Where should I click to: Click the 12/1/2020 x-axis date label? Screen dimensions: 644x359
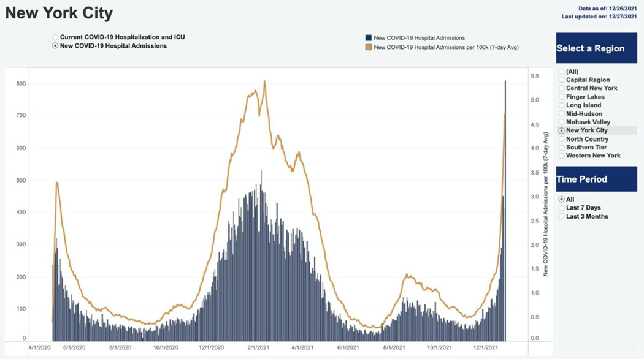pyautogui.click(x=211, y=347)
